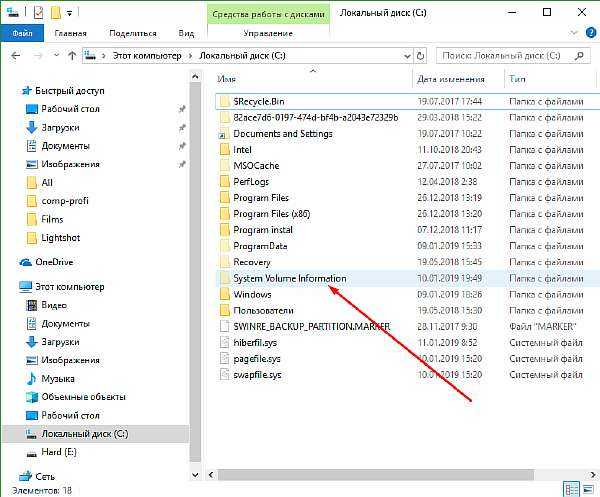The height and width of the screenshot is (497, 600).
Task: Click the New folder quick access icon
Action: pyautogui.click(x=56, y=13)
